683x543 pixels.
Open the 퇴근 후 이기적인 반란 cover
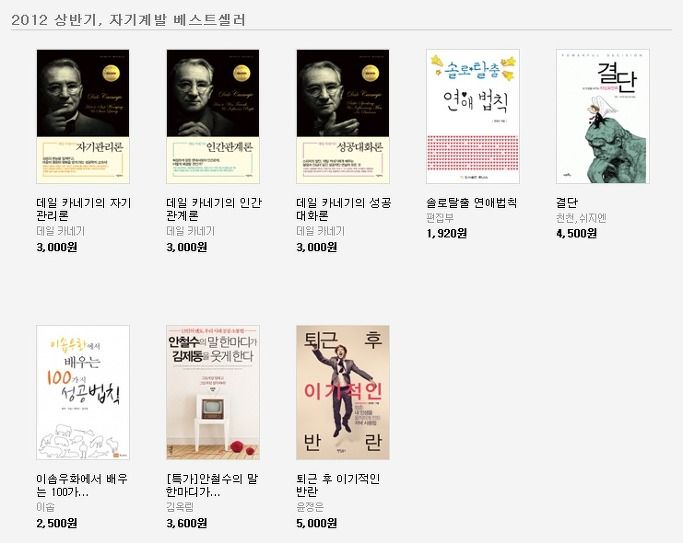(343, 392)
